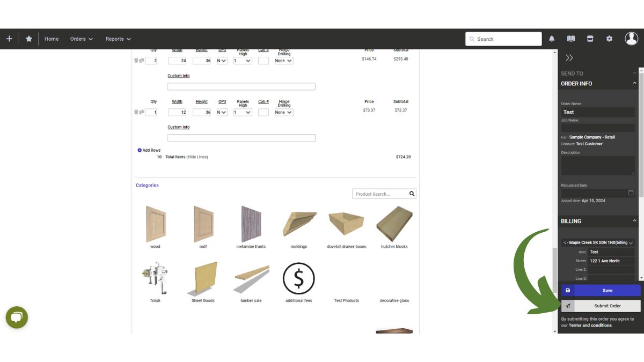Image resolution: width=644 pixels, height=362 pixels.
Task: Open favorites with the star icon
Action: pyautogui.click(x=29, y=39)
